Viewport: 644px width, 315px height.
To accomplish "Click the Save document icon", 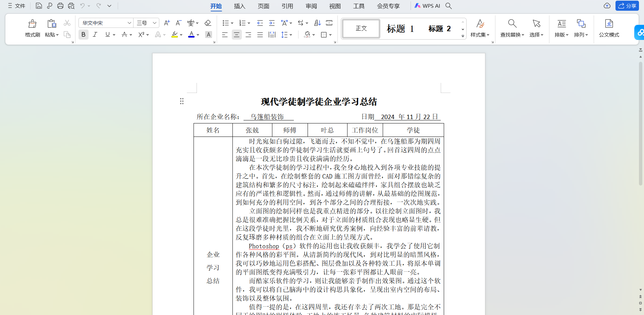I will (x=39, y=6).
